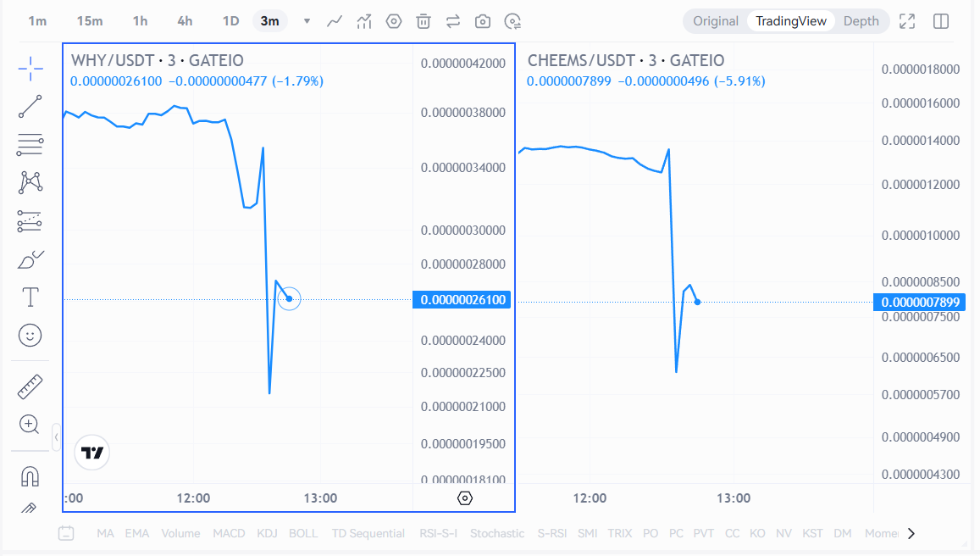The image size is (980, 556).
Task: Set the interval to 4h
Action: 185,21
